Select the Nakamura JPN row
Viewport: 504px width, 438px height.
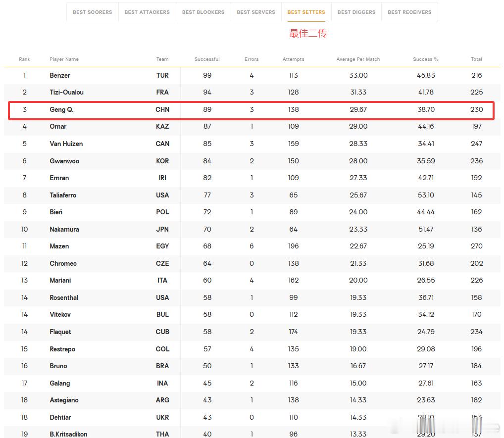[252, 229]
